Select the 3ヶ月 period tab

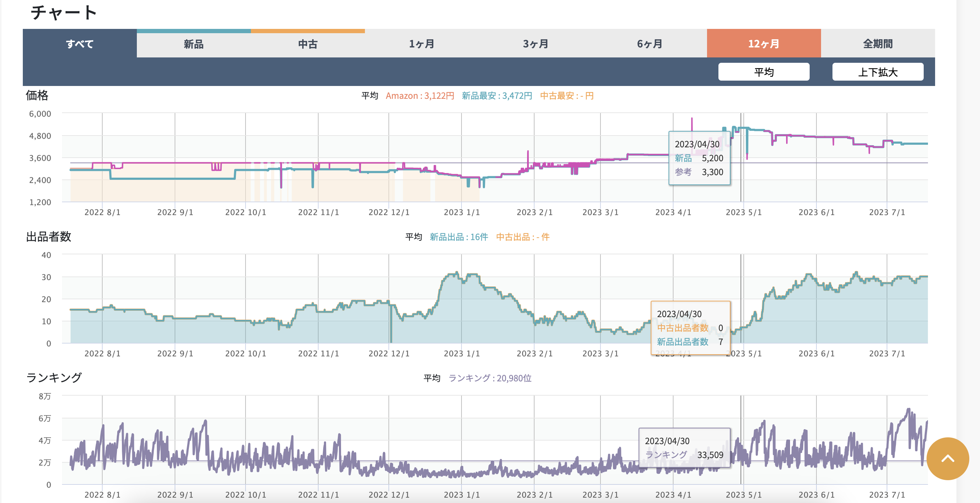536,44
